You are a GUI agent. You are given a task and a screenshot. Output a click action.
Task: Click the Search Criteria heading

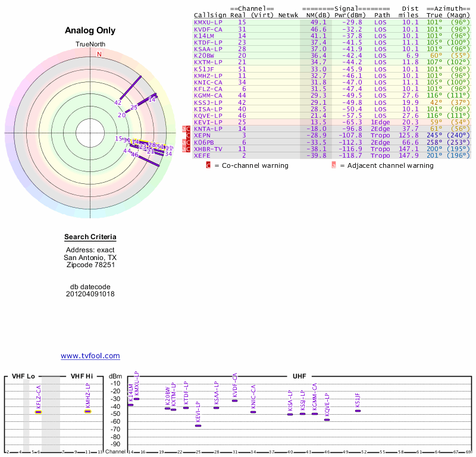coord(90,237)
